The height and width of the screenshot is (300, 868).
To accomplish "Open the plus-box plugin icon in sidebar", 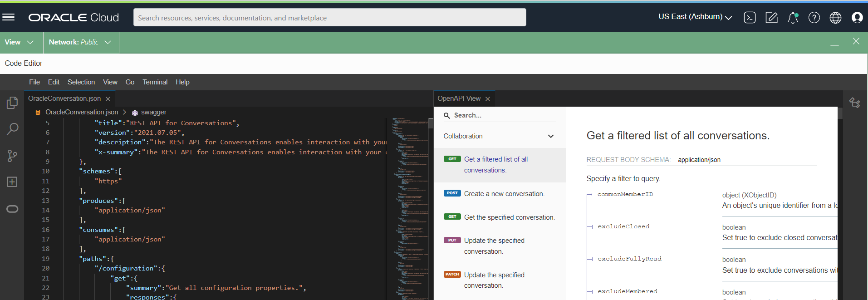I will pyautogui.click(x=12, y=182).
